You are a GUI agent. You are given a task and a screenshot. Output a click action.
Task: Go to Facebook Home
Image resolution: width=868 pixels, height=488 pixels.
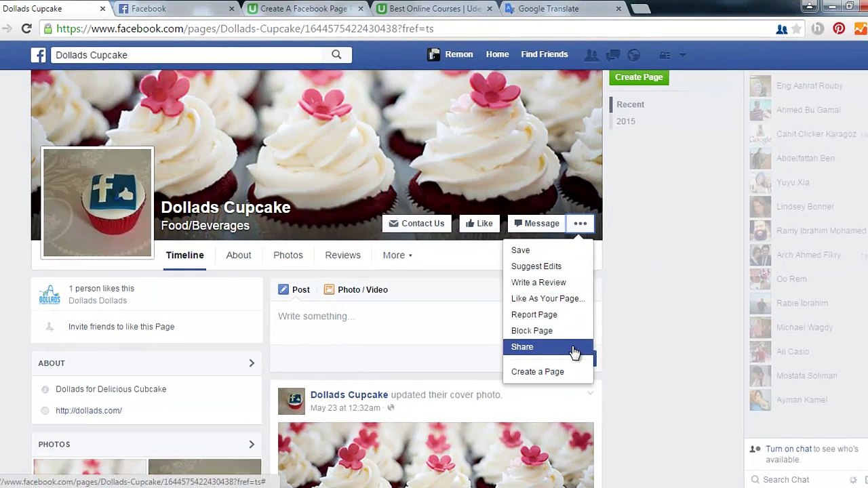[x=497, y=55]
